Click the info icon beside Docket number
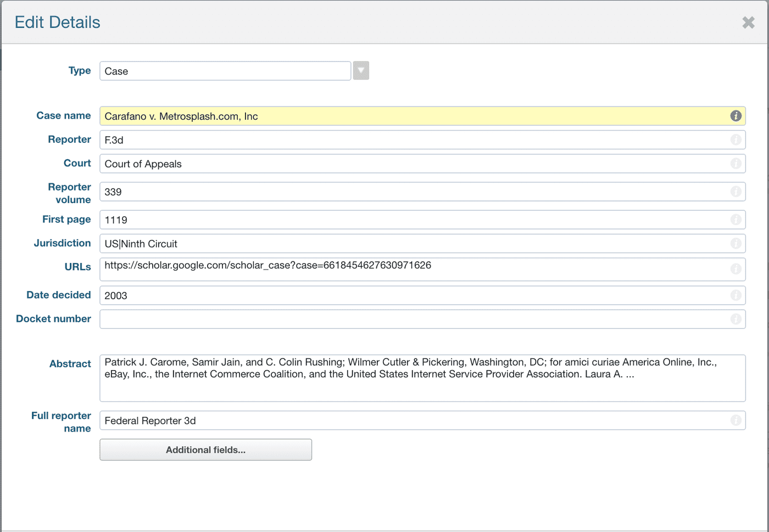Viewport: 769px width, 532px height. coord(737,319)
